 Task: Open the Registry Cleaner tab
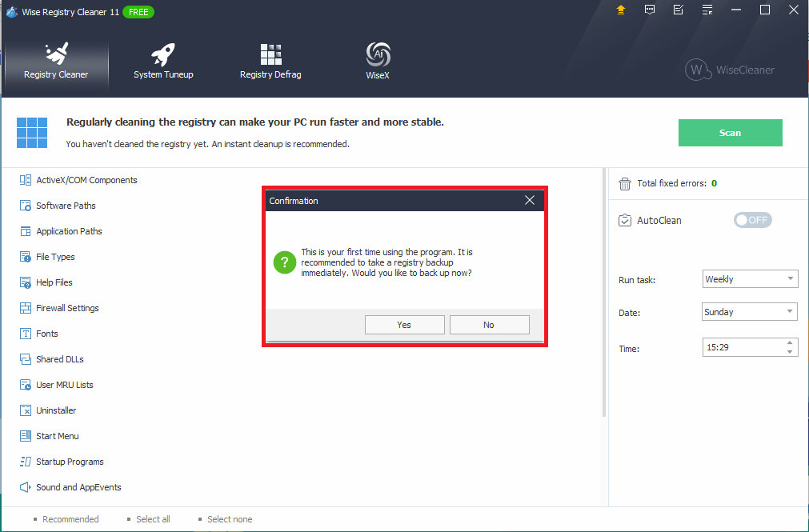click(x=56, y=62)
